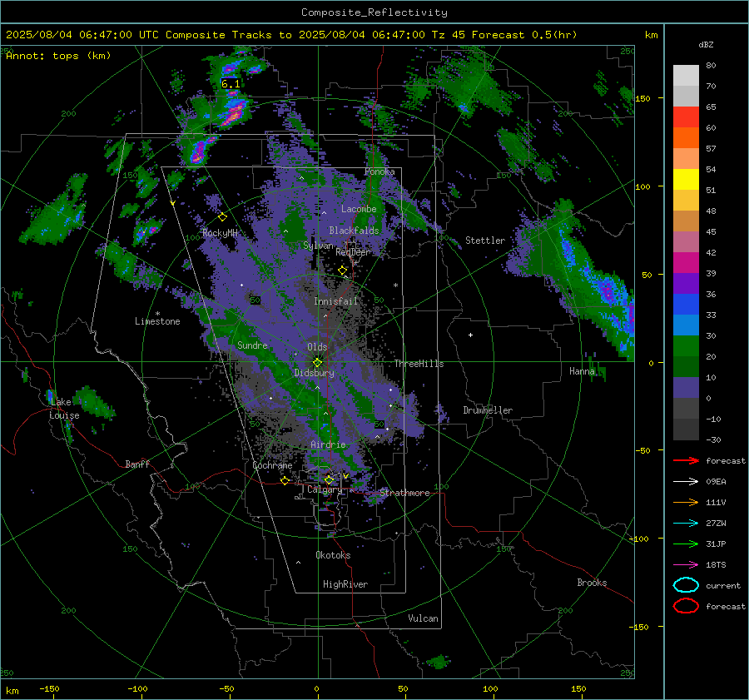The image size is (749, 700).
Task: Select the yellow diamond marker at Didsbury
Action: coord(317,363)
